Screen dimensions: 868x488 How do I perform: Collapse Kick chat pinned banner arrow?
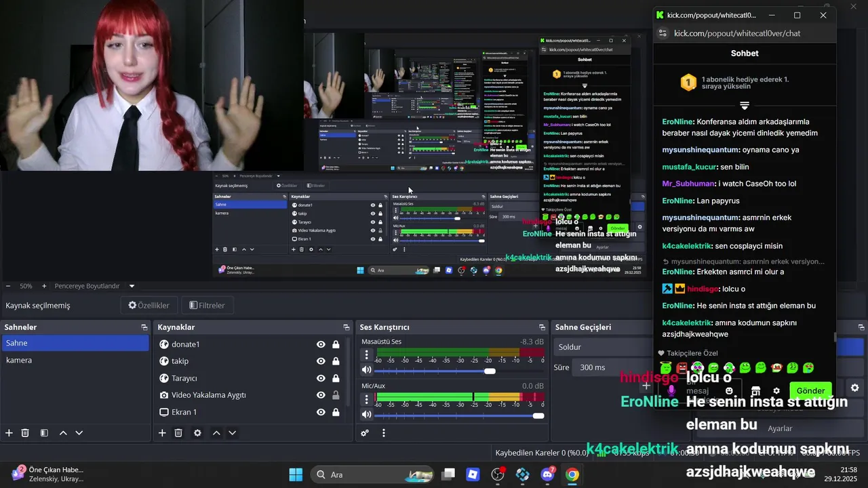pyautogui.click(x=744, y=106)
